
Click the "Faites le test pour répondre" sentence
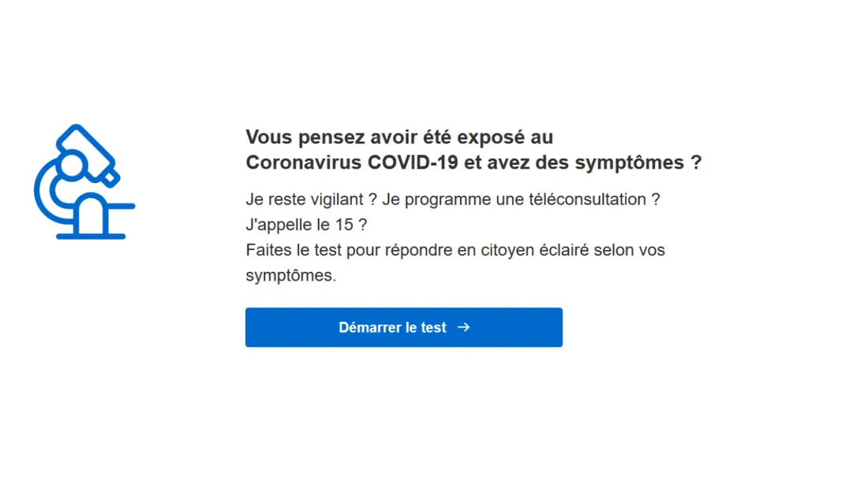(x=349, y=250)
